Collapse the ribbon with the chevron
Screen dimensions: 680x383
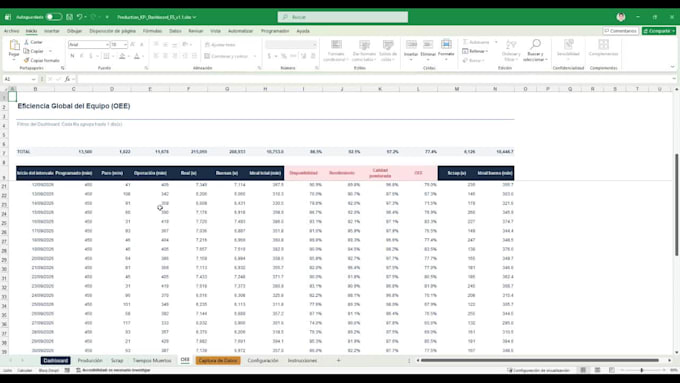click(672, 67)
